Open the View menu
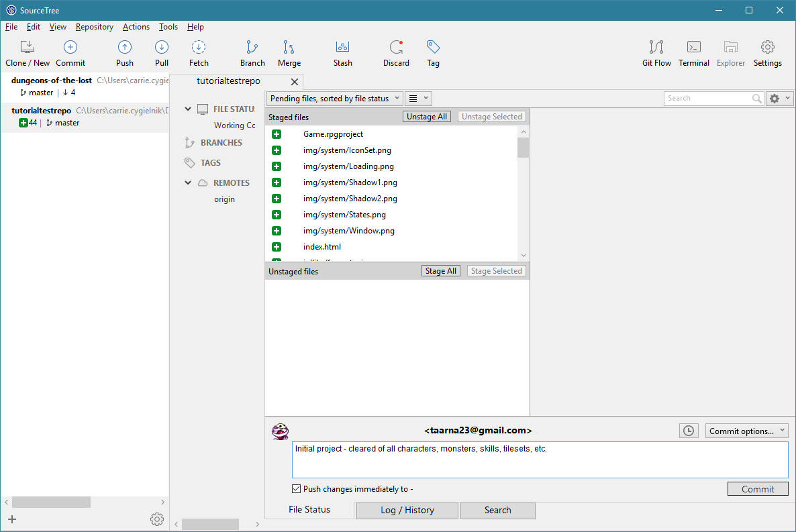Image resolution: width=796 pixels, height=532 pixels. 58,27
